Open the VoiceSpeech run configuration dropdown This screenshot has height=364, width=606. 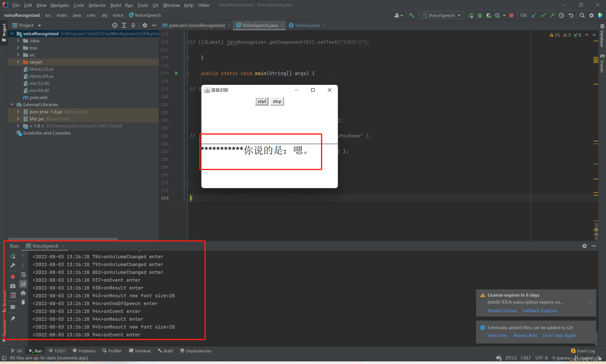tap(441, 15)
